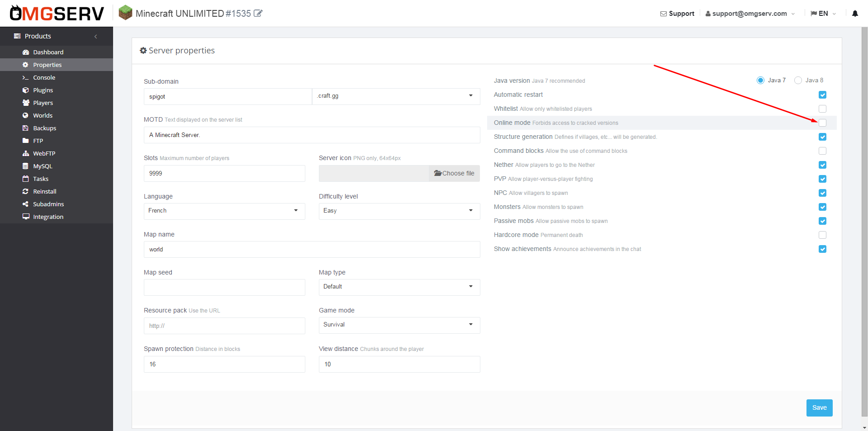Toggle Structure generation checkbox
Image resolution: width=868 pixels, height=431 pixels.
point(822,137)
